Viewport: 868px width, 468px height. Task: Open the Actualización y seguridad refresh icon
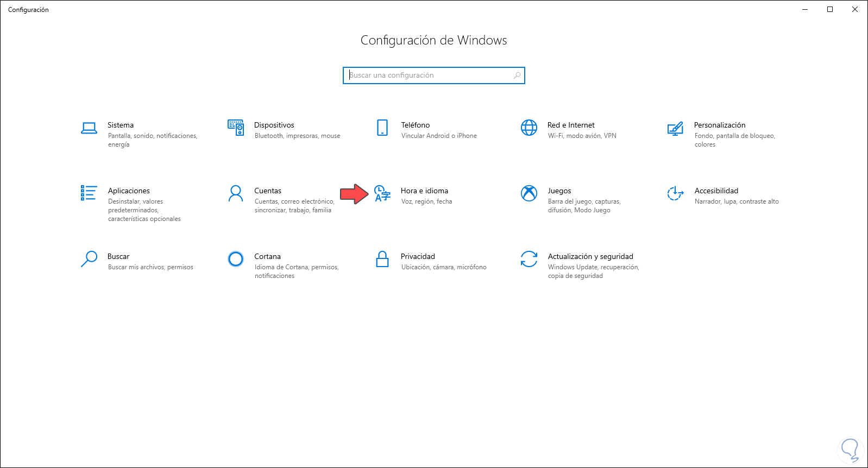529,259
